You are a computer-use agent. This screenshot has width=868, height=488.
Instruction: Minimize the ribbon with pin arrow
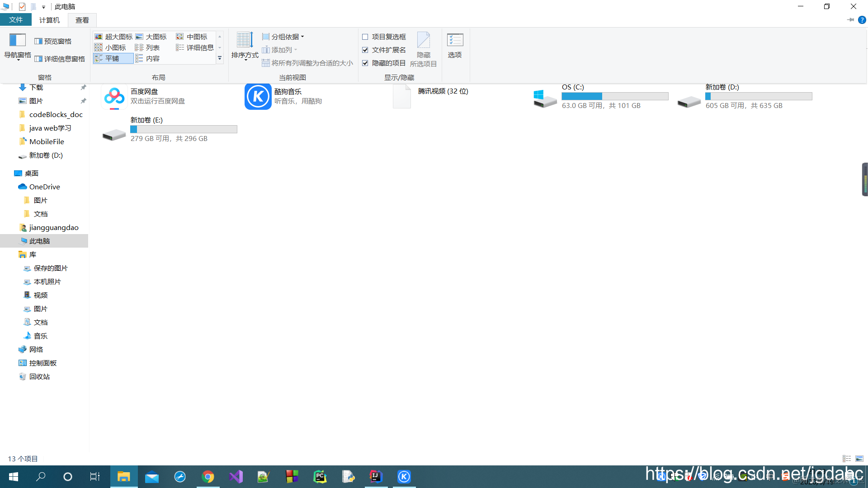coord(850,20)
